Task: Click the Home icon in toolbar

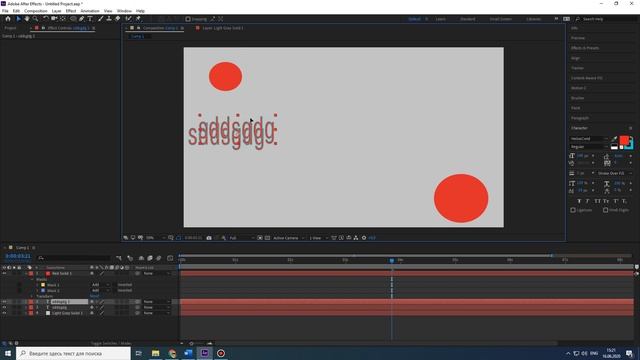Action: coord(8,19)
